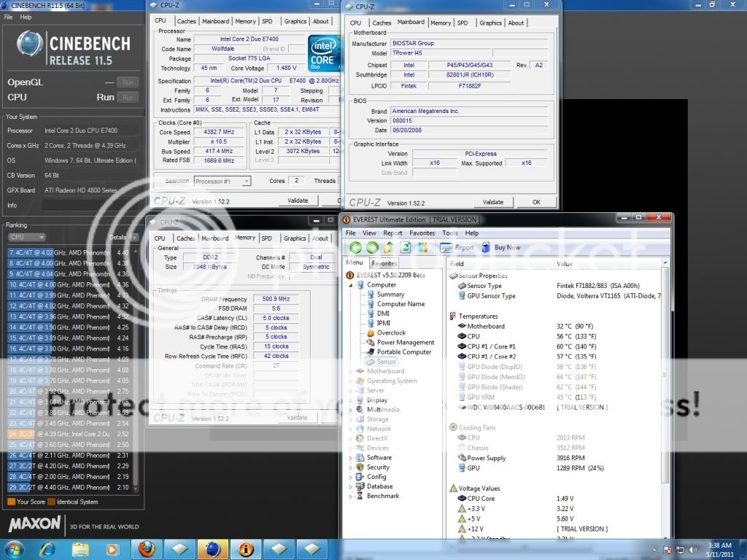Open Everest Tools menu
Viewport: 747px width, 560px height.
pyautogui.click(x=449, y=233)
